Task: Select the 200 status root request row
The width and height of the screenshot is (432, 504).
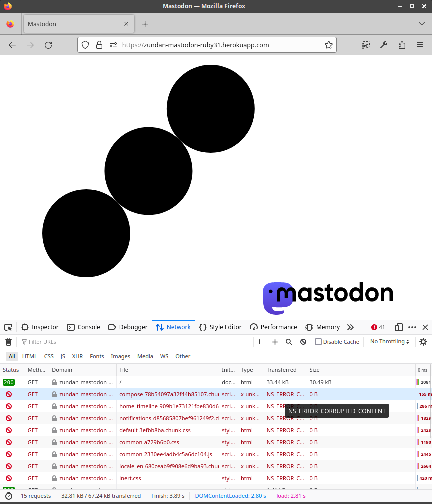Action: coord(215,382)
